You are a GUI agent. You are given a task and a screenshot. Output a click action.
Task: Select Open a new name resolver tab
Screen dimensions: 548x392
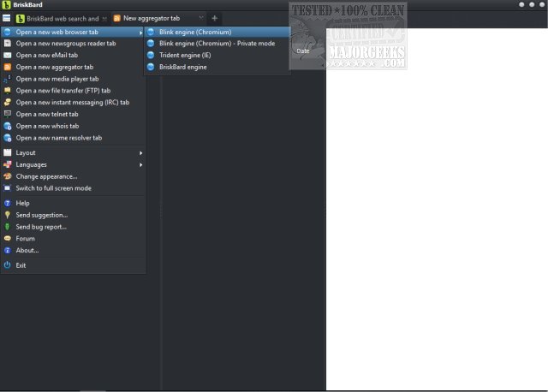pyautogui.click(x=73, y=138)
